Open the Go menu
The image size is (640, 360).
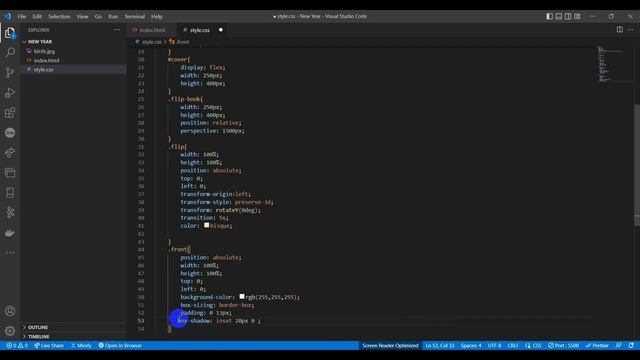(x=98, y=16)
